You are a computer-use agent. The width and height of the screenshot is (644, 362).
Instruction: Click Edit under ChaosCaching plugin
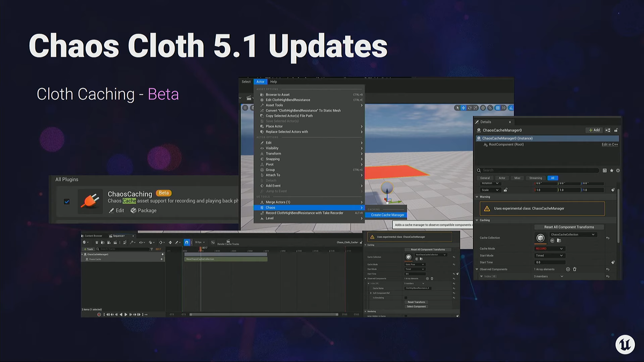click(x=116, y=211)
